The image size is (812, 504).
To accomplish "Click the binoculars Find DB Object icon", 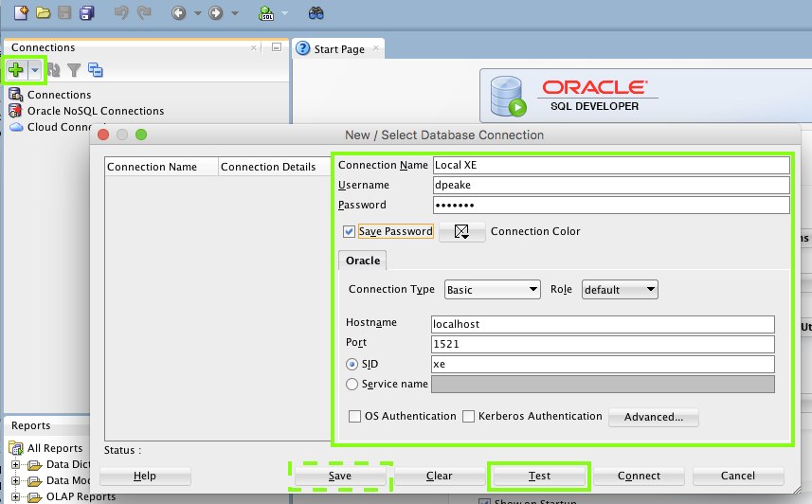I will pyautogui.click(x=316, y=13).
